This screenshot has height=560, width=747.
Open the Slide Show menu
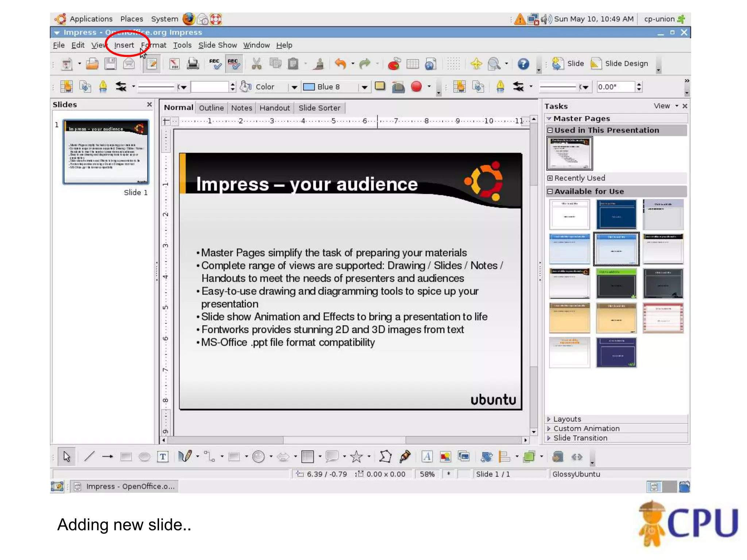point(217,45)
